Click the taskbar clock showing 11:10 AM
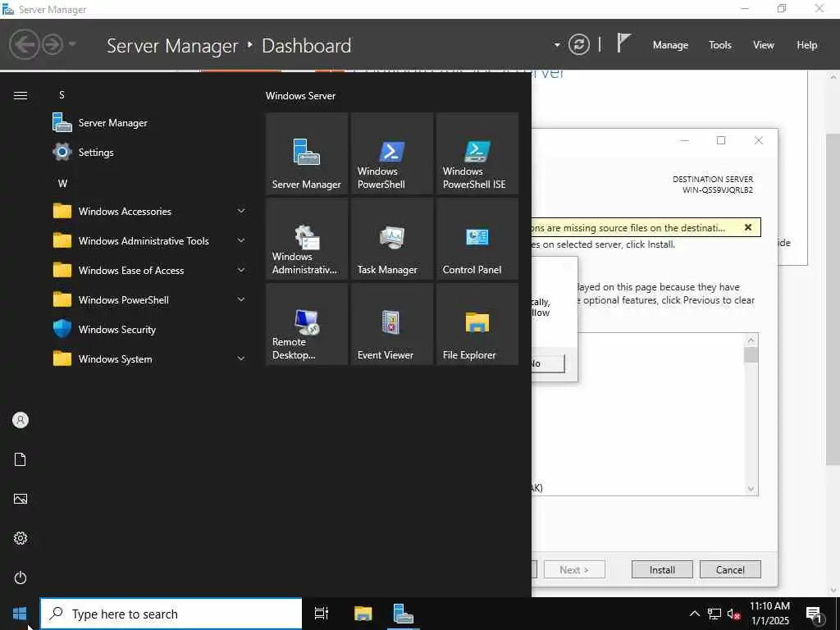The width and height of the screenshot is (840, 630). coord(769,614)
